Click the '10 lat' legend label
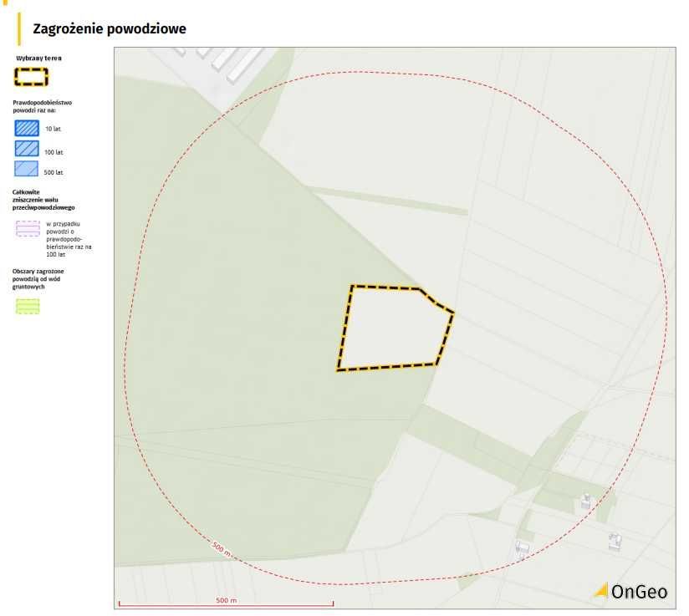This screenshot has width=689, height=616. point(53,129)
